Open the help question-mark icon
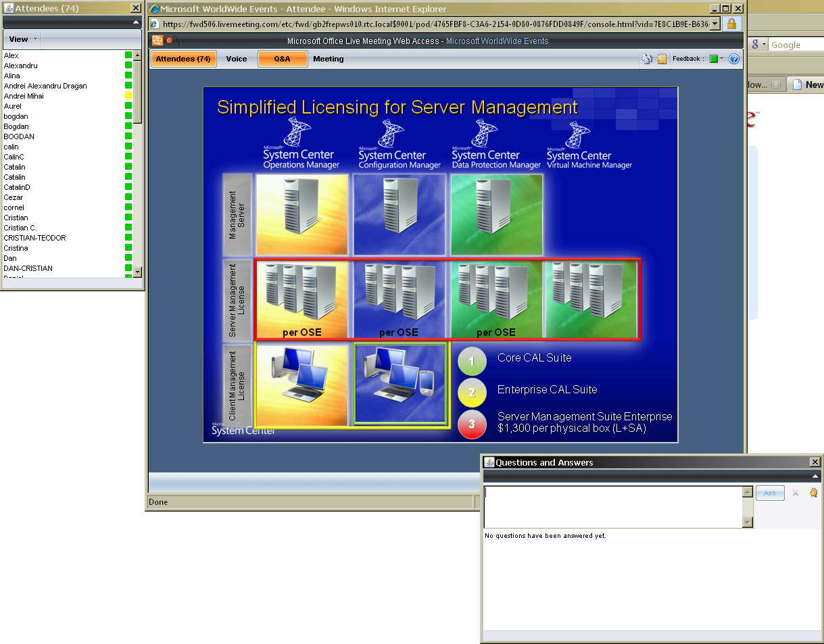The width and height of the screenshot is (824, 644). click(x=734, y=59)
